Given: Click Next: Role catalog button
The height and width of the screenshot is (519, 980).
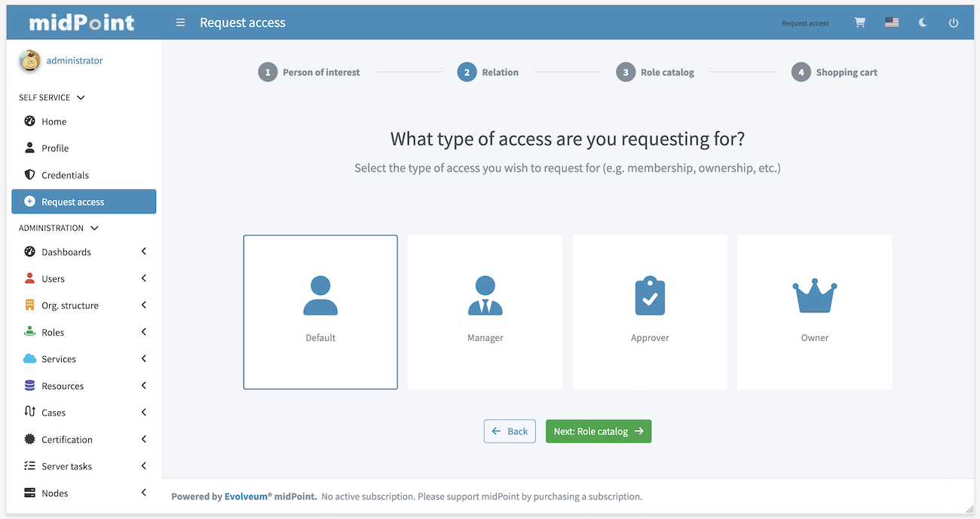Looking at the screenshot, I should pos(598,431).
